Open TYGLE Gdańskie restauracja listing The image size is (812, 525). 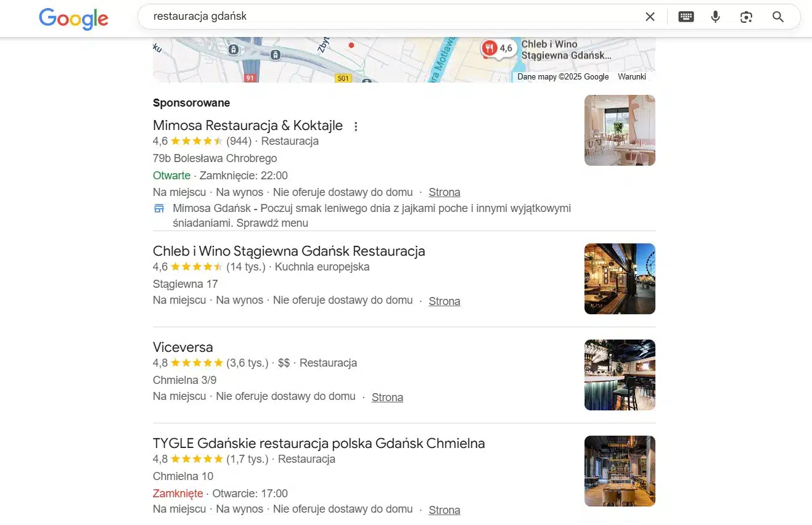pyautogui.click(x=318, y=444)
